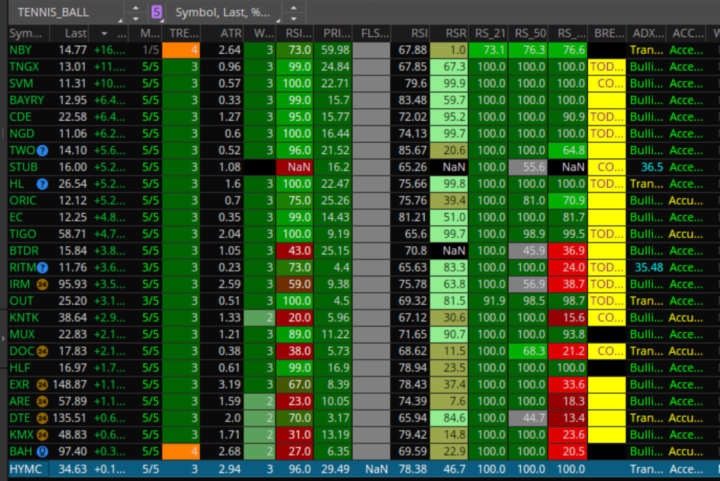
Task: Select the STUB symbol
Action: tap(23, 167)
